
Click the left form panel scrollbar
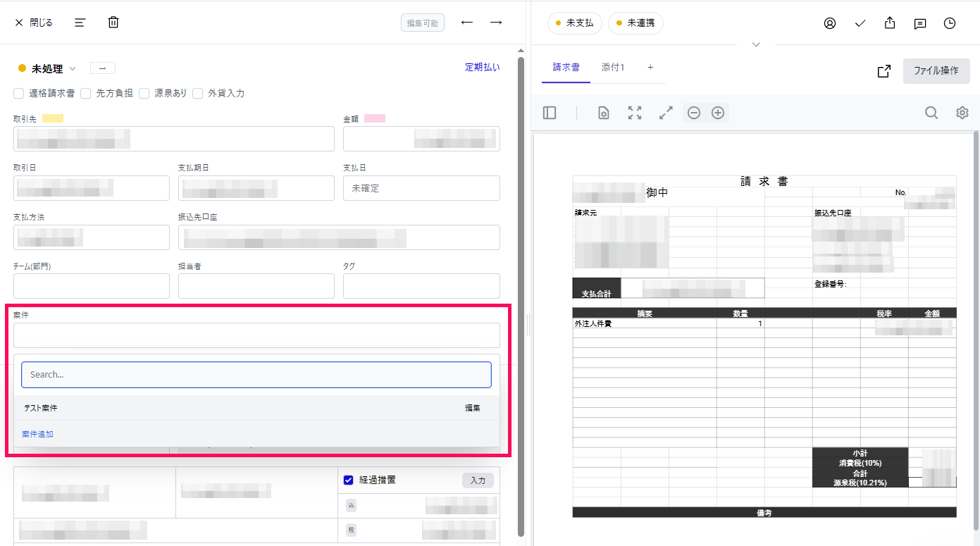(521, 296)
